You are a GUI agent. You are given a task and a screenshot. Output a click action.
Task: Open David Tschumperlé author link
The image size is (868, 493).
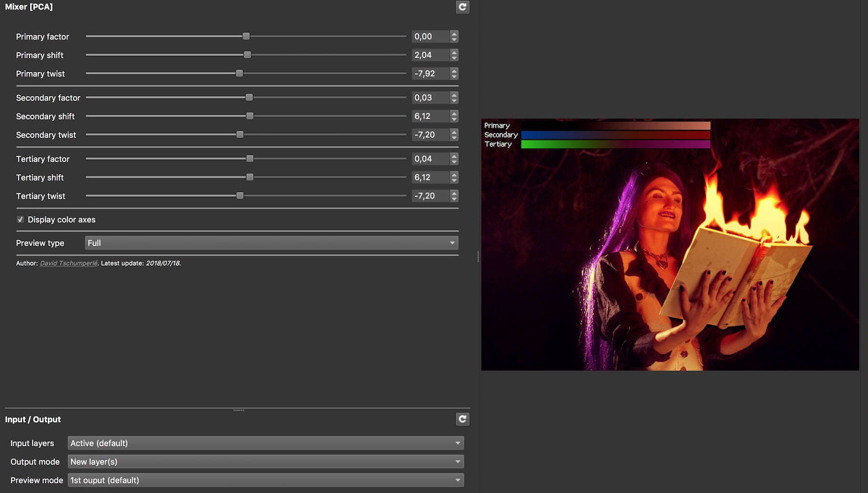point(68,263)
